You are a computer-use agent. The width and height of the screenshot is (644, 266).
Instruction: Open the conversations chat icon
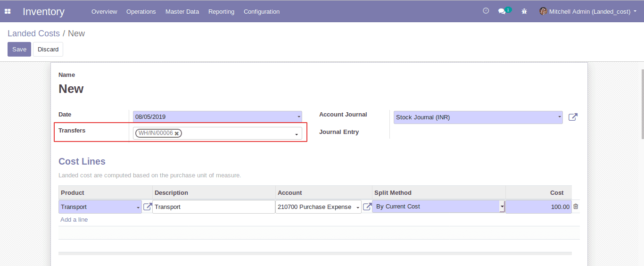pyautogui.click(x=502, y=11)
